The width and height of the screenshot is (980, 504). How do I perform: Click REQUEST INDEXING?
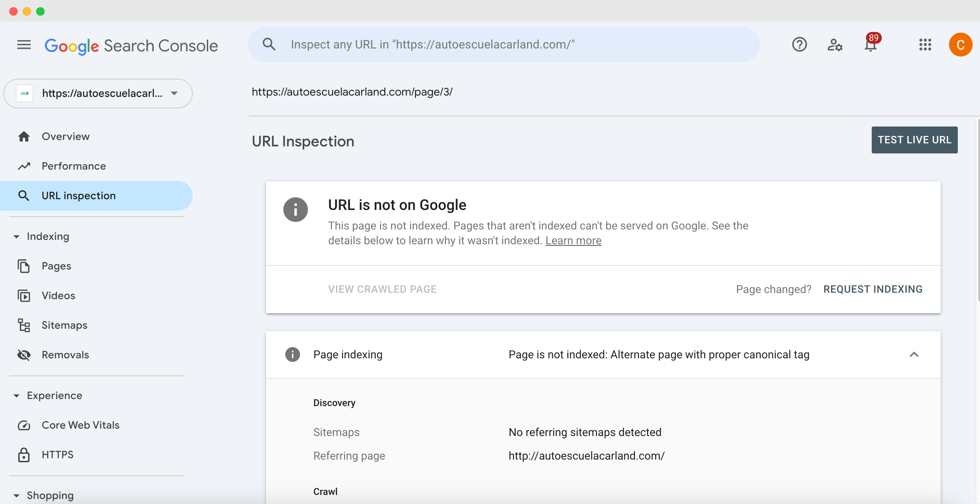[873, 289]
